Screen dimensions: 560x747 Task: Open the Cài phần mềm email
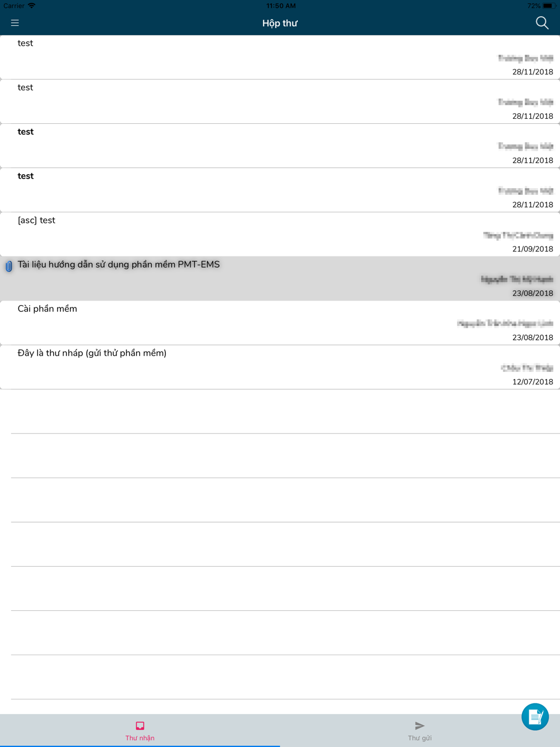[x=280, y=323]
